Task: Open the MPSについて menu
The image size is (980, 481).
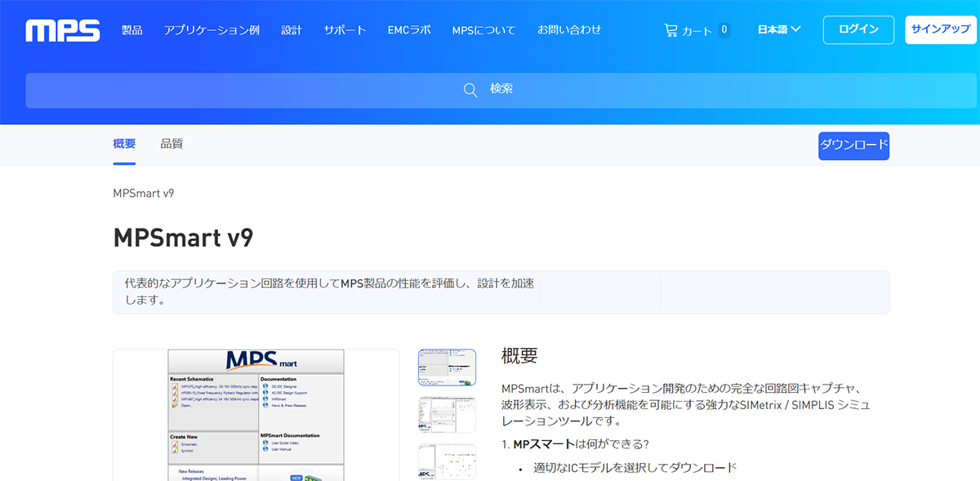Action: click(484, 30)
